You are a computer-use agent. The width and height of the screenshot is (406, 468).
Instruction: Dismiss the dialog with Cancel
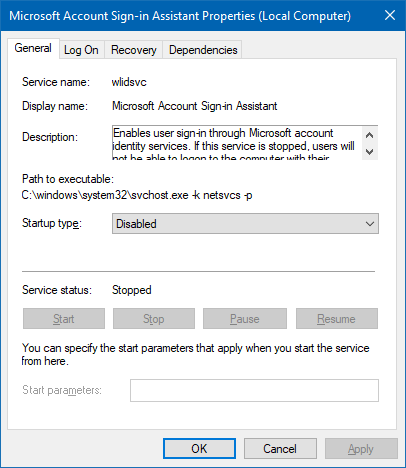pyautogui.click(x=280, y=449)
